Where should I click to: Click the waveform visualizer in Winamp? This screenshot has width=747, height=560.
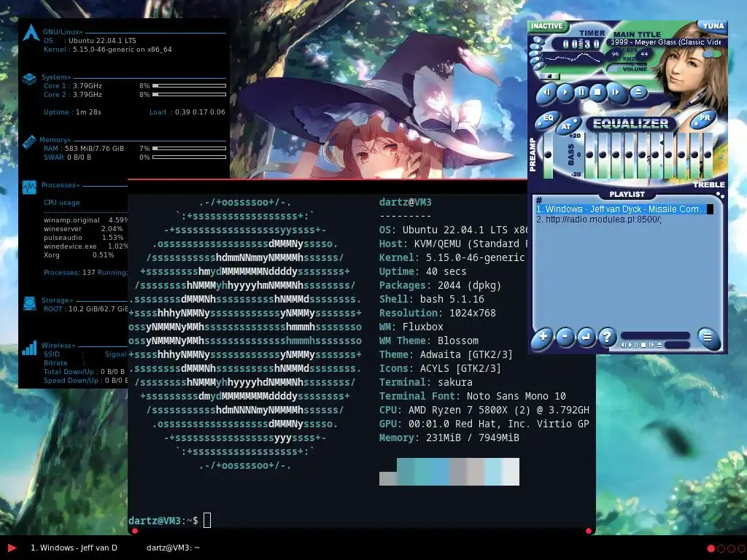pos(573,59)
